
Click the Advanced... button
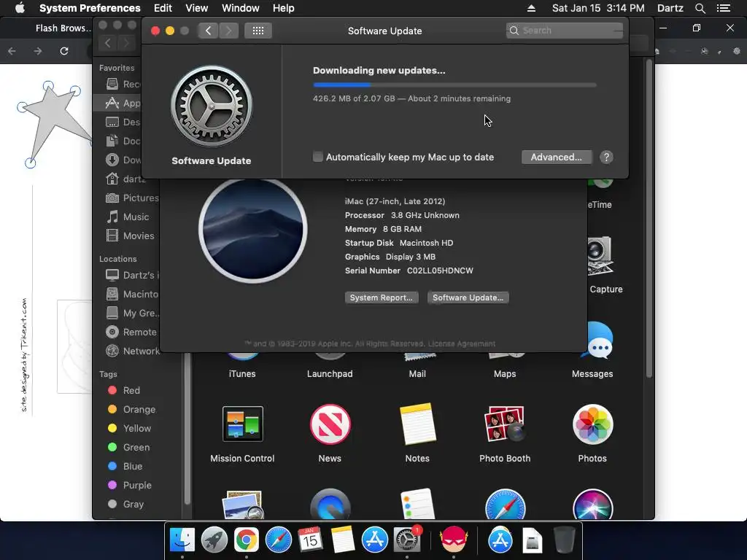coord(557,157)
